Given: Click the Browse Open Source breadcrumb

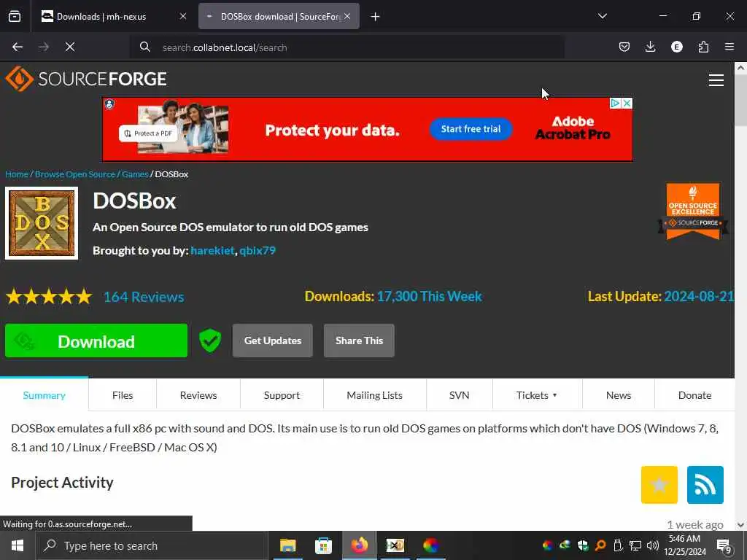Looking at the screenshot, I should (x=75, y=174).
